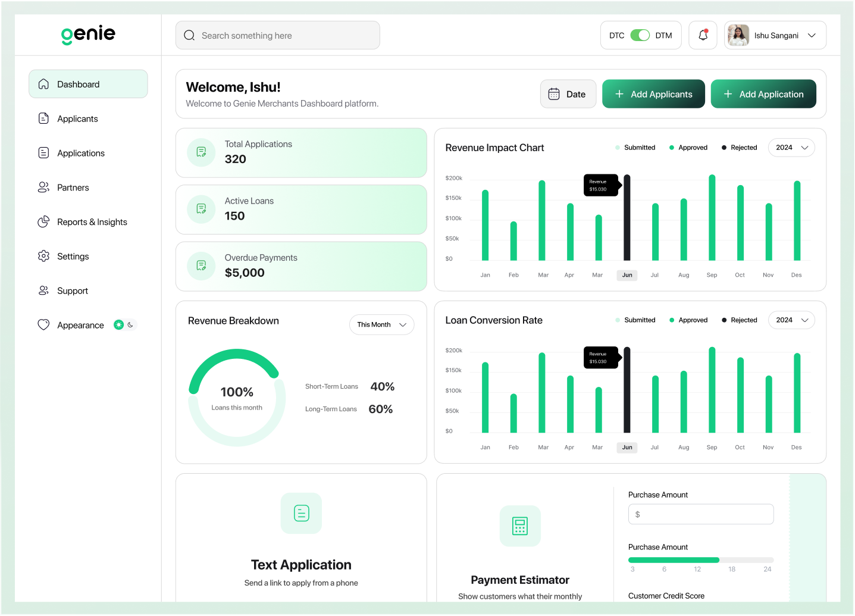Select light mode sun in Appearance

coord(119,325)
